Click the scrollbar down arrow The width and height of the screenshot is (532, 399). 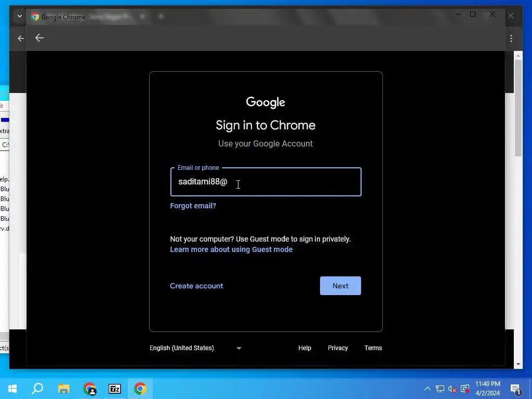click(518, 364)
